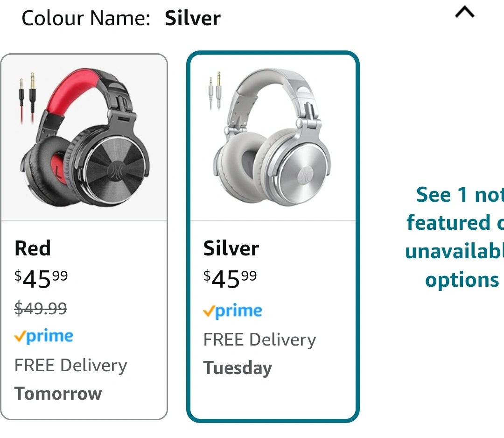Select the Red headphones colour card
Image resolution: width=504 pixels, height=438 pixels.
coord(84,237)
